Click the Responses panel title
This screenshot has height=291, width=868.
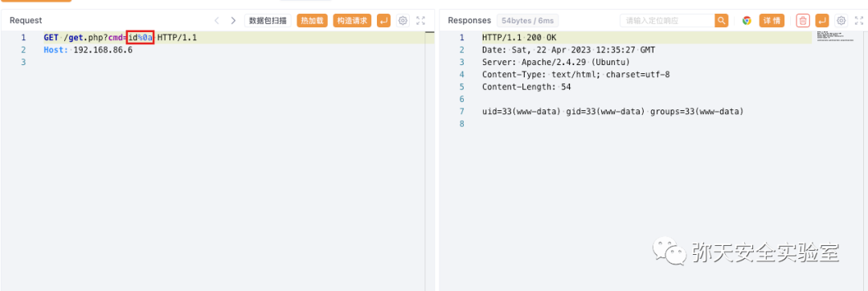coord(469,20)
